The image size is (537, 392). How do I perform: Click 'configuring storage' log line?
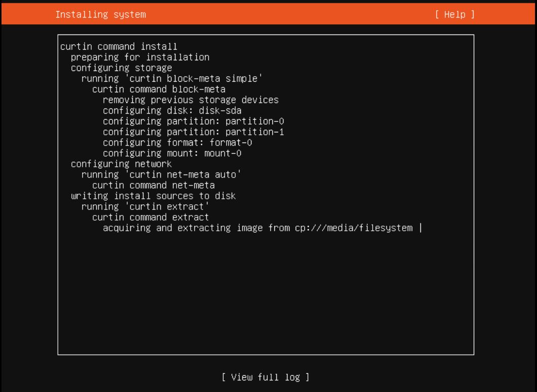point(122,68)
